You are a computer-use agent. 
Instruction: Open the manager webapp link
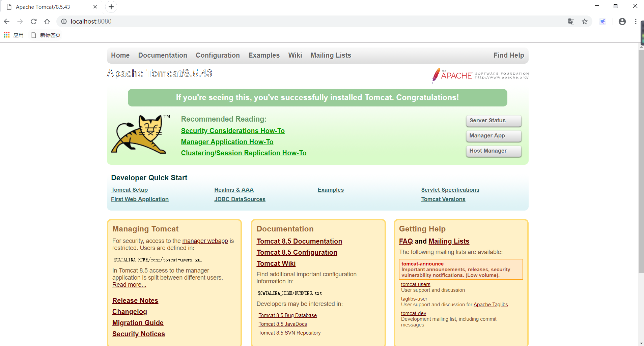pos(205,241)
